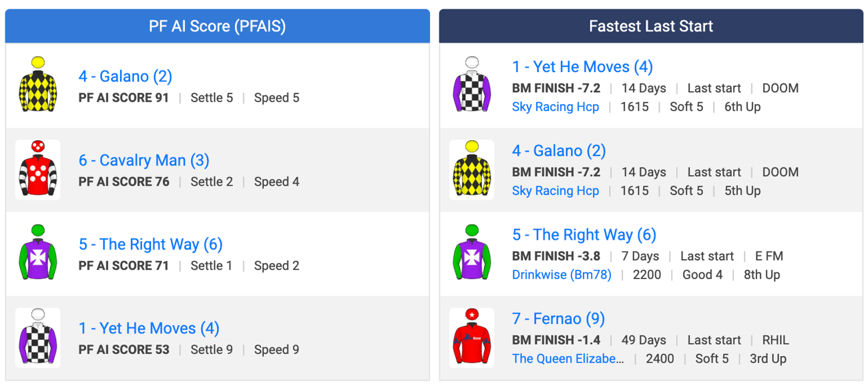Open the Drinkwise (Bm78) race link

point(562,274)
